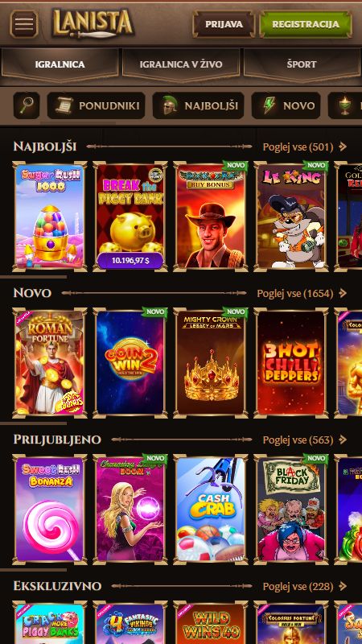
Task: Open the hamburger menu icon
Action: 24,24
